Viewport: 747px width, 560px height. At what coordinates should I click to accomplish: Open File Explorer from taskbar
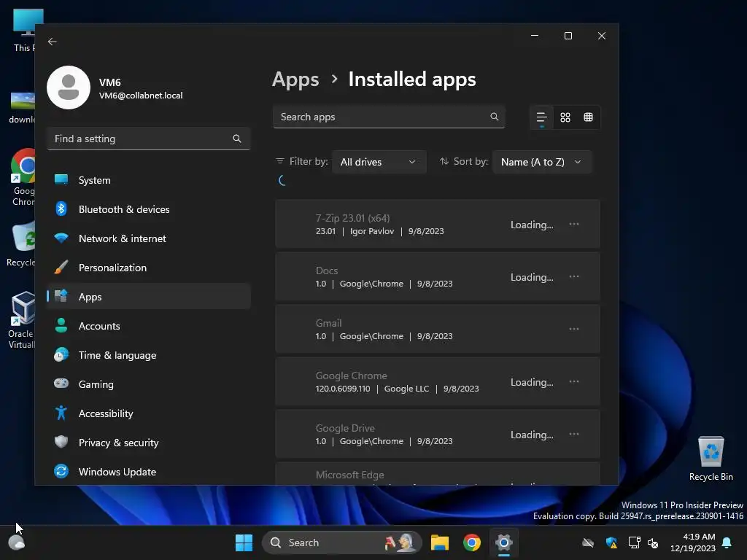440,542
